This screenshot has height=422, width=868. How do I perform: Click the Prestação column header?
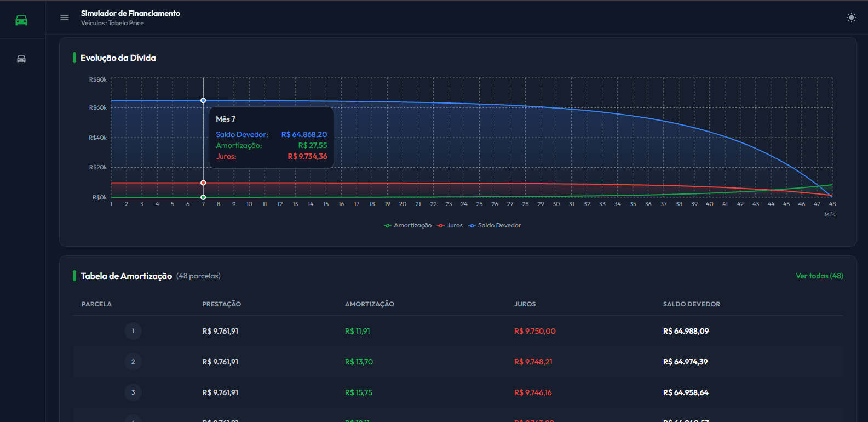tap(221, 304)
